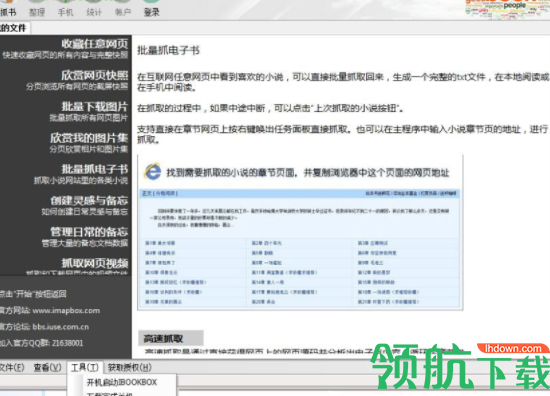Viewport: 550px width, 396px height.
Task: Click the QQ群 21638001 text
Action: pyautogui.click(x=41, y=343)
